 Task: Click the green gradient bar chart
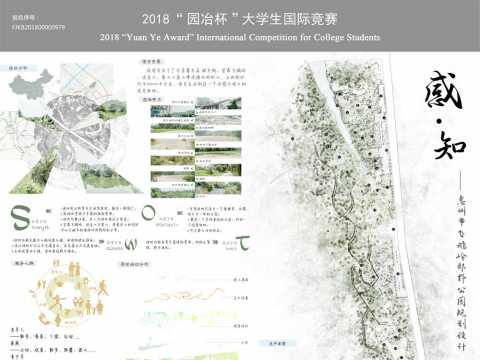[190, 318]
